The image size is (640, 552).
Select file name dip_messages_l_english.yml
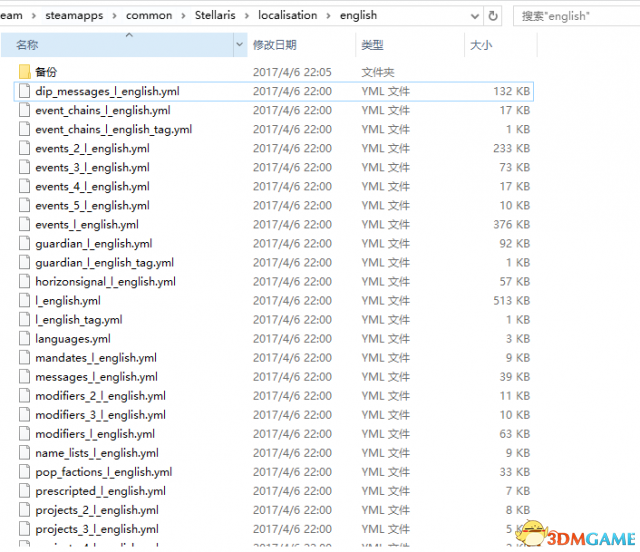click(x=107, y=91)
